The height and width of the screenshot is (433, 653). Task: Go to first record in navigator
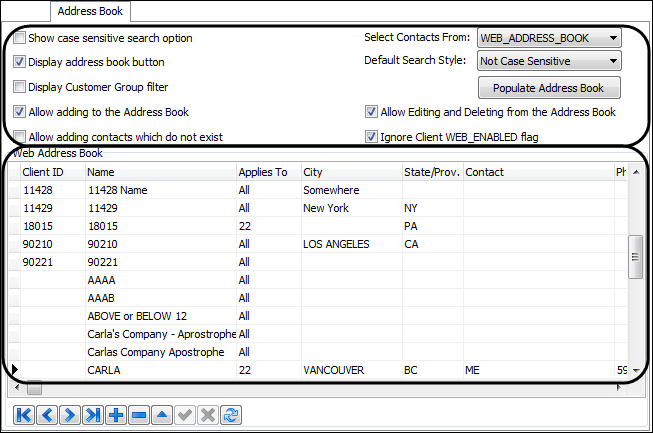[24, 415]
